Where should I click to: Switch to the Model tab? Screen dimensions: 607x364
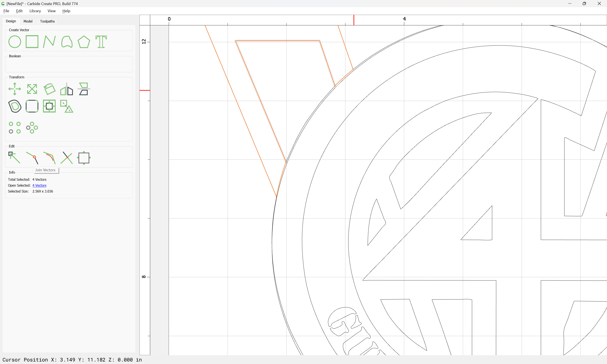(x=28, y=21)
